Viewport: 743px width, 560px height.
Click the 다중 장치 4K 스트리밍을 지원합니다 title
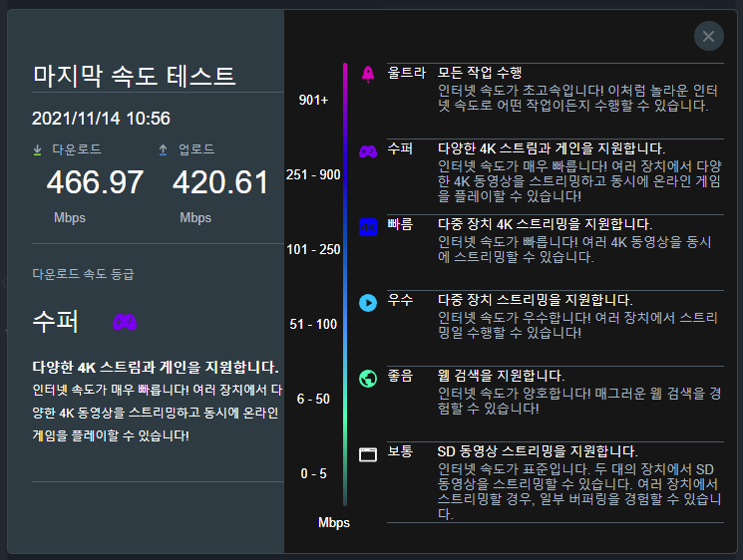(x=545, y=224)
